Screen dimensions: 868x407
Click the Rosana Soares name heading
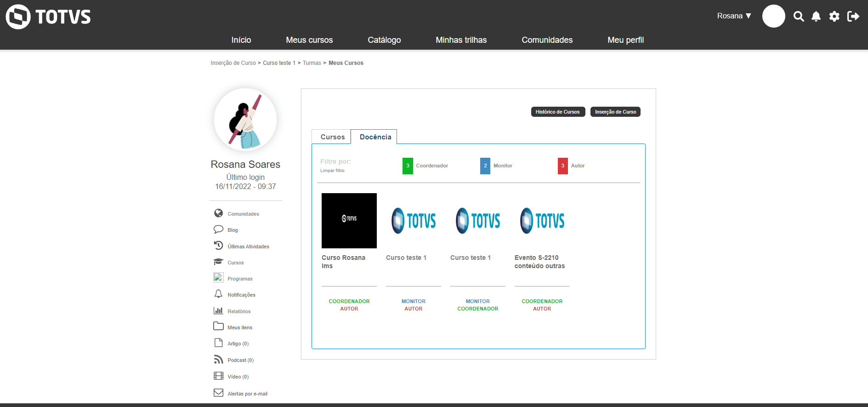pos(245,164)
